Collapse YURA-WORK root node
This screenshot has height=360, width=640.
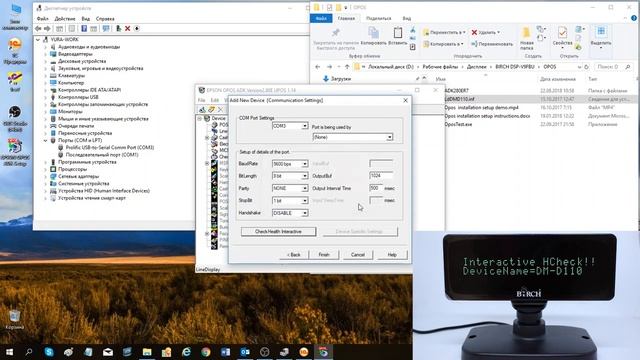(x=38, y=40)
